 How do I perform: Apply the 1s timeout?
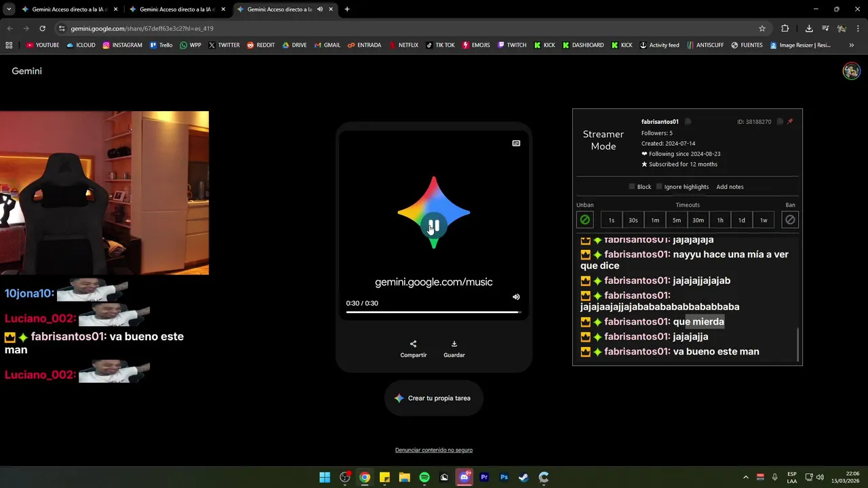tap(612, 220)
